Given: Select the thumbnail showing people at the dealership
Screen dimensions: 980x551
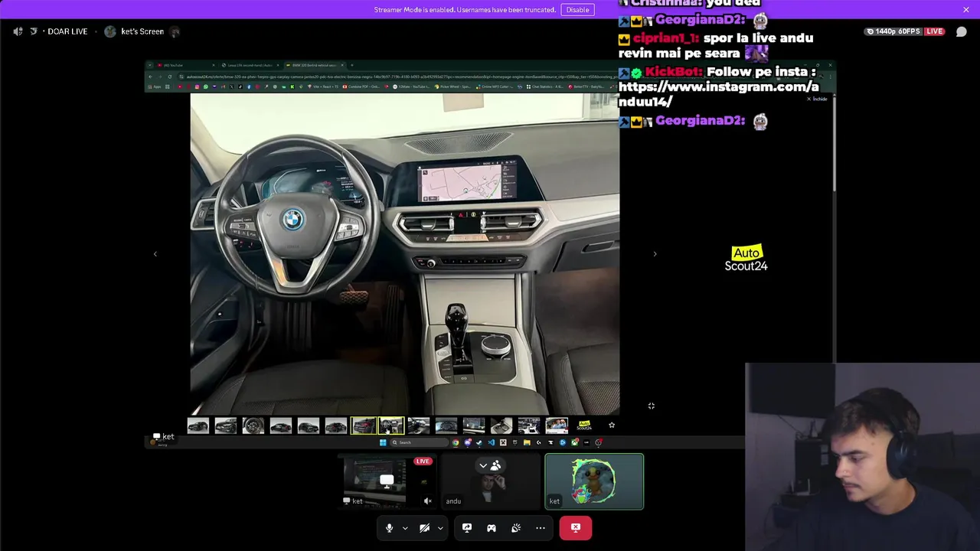Looking at the screenshot, I should [x=557, y=425].
